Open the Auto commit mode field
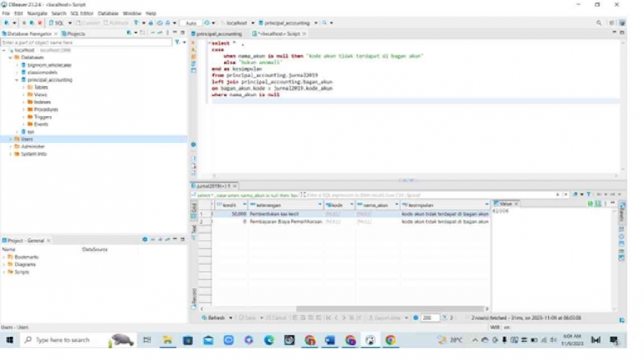The width and height of the screenshot is (644, 362). click(x=191, y=23)
